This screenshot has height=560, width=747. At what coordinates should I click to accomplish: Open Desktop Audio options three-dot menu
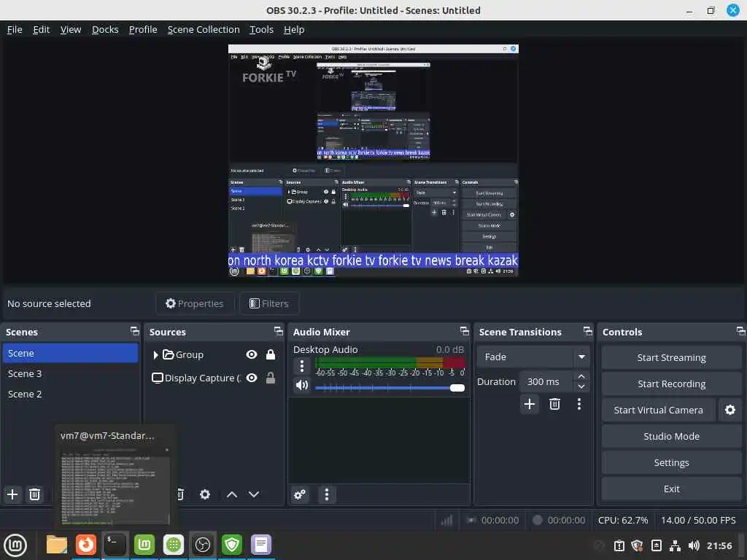pyautogui.click(x=301, y=366)
